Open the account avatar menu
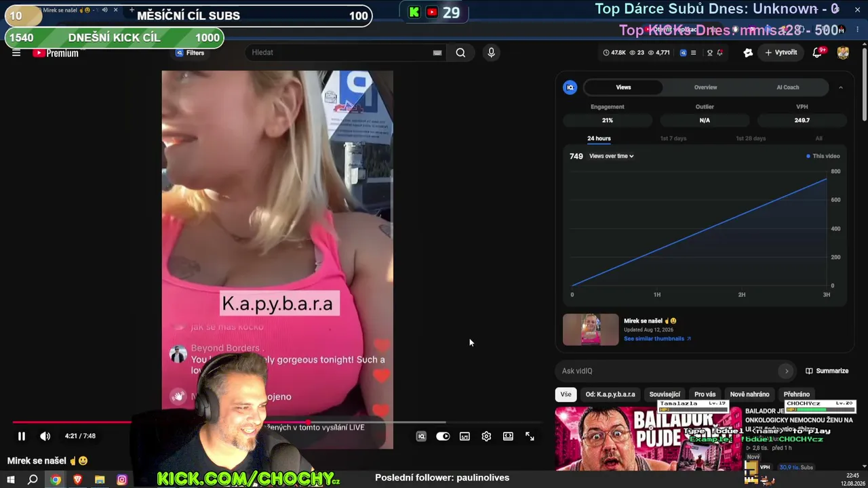 pos(843,53)
